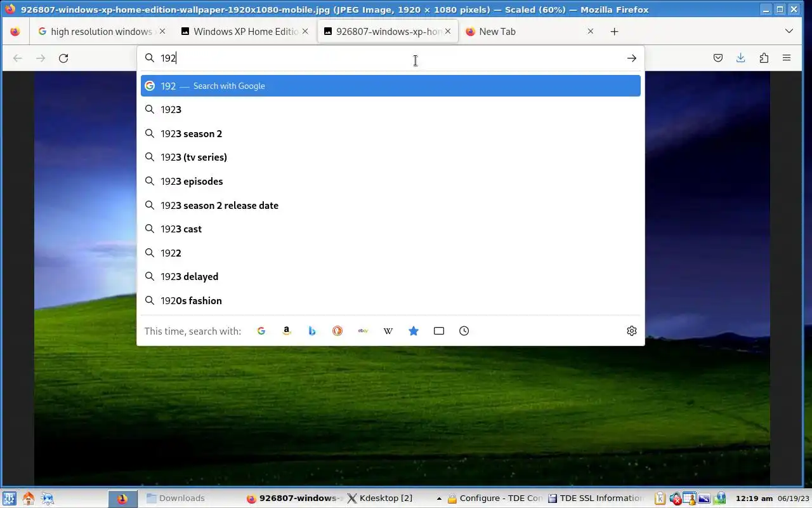This screenshot has height=508, width=812.
Task: Open Firefox View pinned tab
Action: pyautogui.click(x=15, y=31)
